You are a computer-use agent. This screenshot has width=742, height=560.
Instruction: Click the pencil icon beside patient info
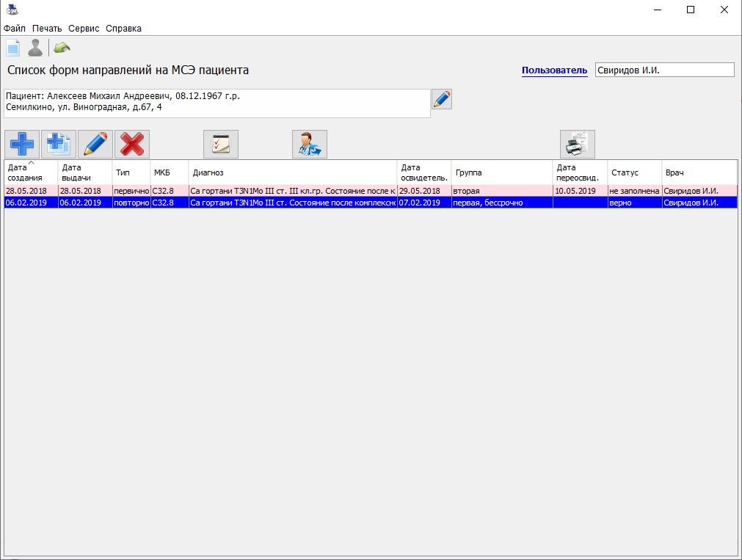[442, 99]
